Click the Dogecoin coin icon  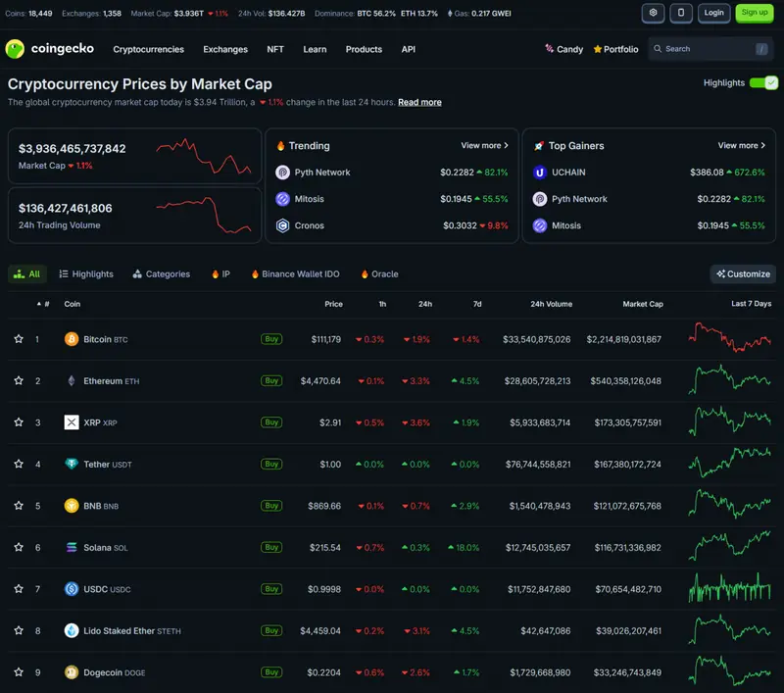[72, 672]
